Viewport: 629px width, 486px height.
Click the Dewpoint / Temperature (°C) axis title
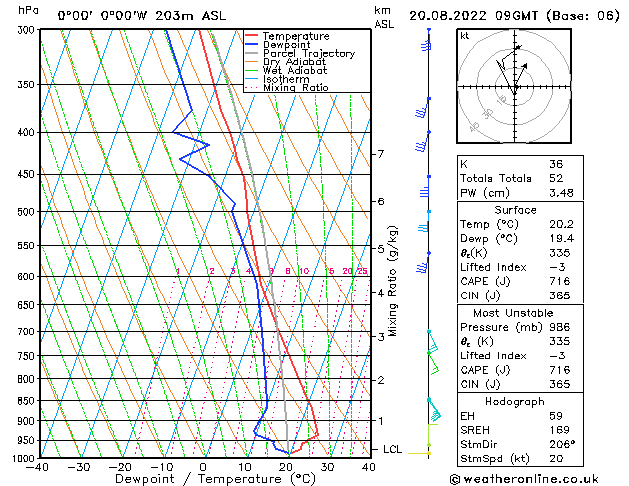coord(215,479)
